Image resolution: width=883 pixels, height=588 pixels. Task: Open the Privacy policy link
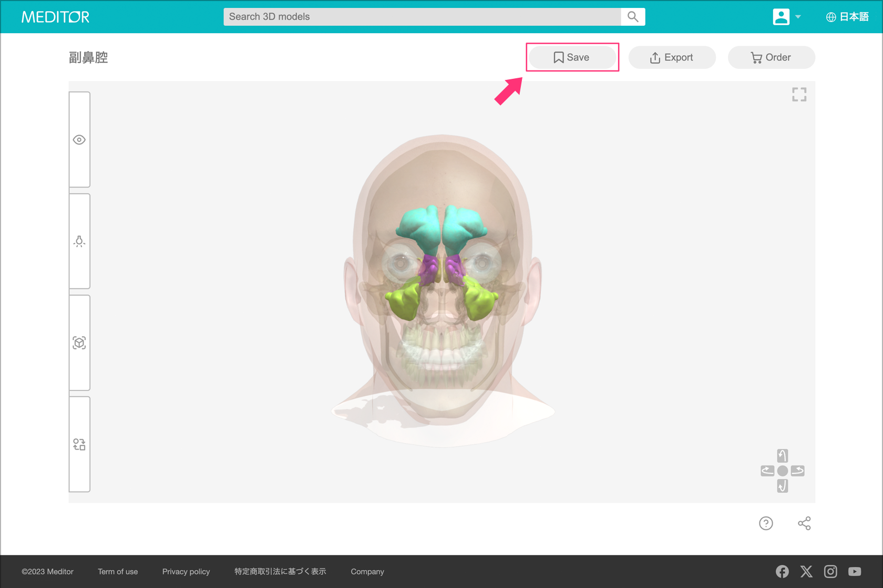[186, 572]
